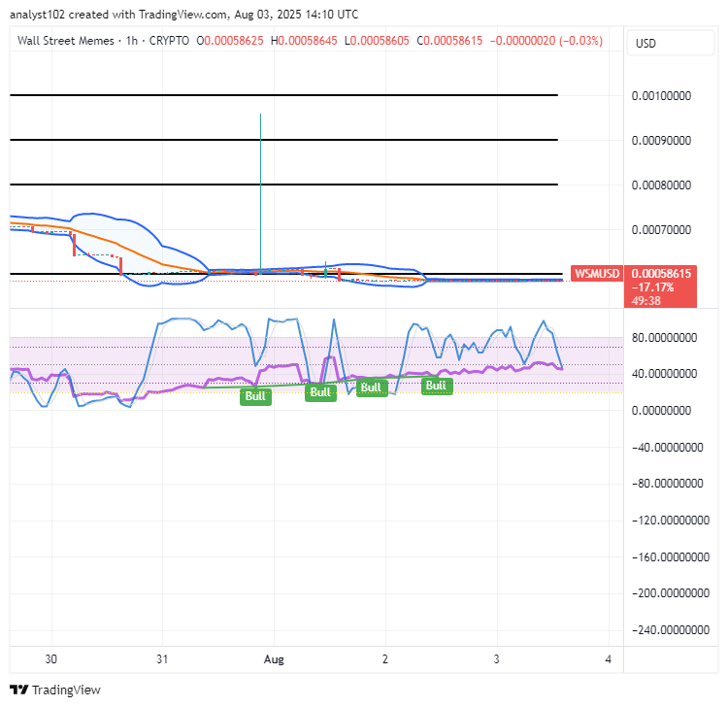Click the 0.00080000 price axis label
The height and width of the screenshot is (707, 728).
[661, 185]
